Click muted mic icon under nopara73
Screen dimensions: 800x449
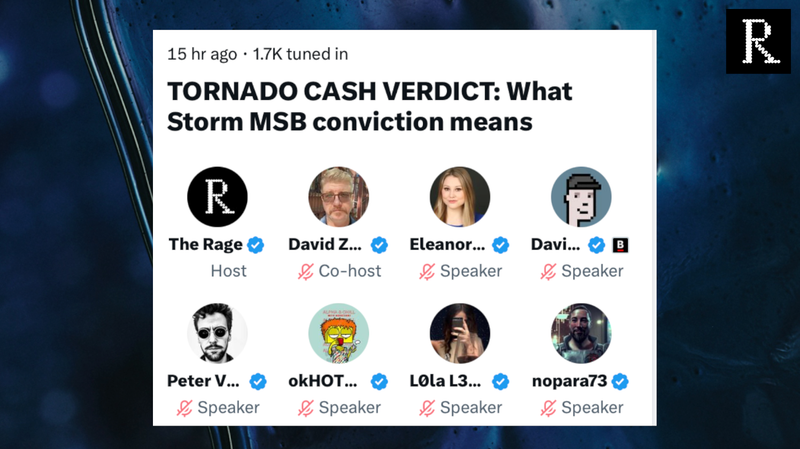[x=548, y=408]
